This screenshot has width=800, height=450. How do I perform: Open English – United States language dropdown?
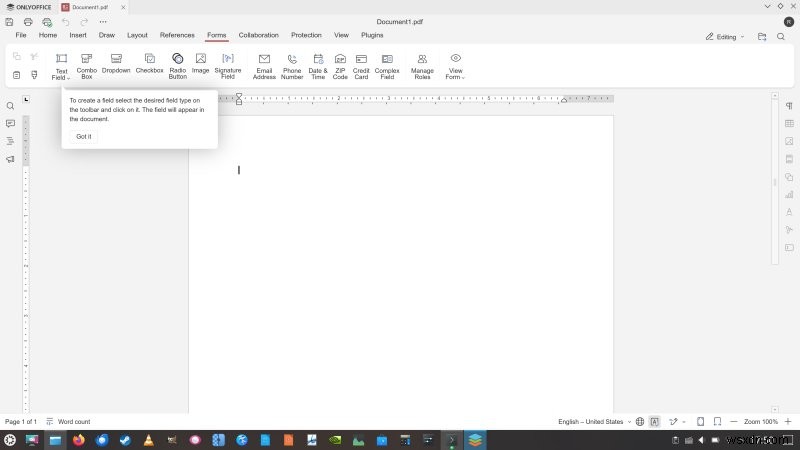pos(594,421)
